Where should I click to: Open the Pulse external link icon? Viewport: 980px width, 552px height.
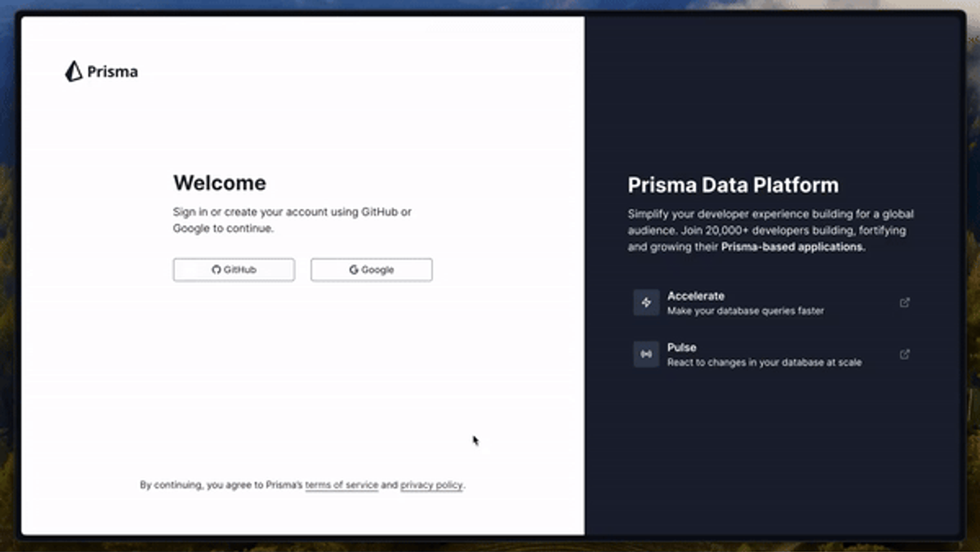point(905,354)
